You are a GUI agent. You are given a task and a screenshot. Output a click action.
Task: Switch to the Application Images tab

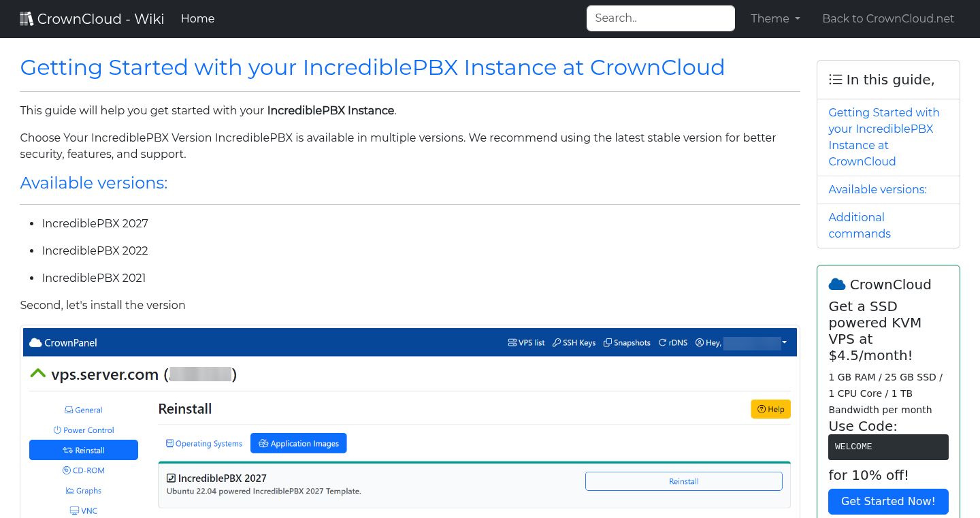(298, 443)
